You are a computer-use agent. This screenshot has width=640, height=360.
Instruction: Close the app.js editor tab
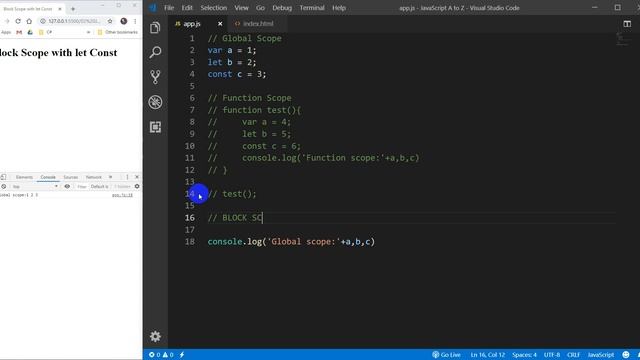coord(220,24)
